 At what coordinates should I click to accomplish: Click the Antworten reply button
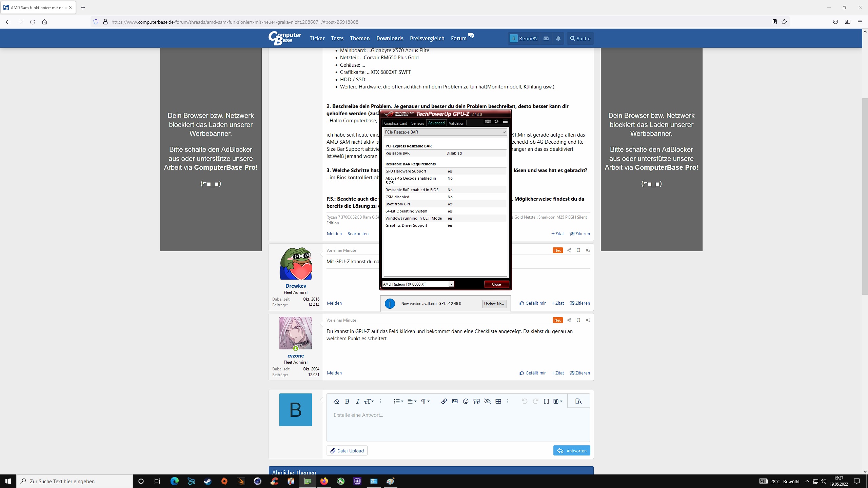pos(572,451)
